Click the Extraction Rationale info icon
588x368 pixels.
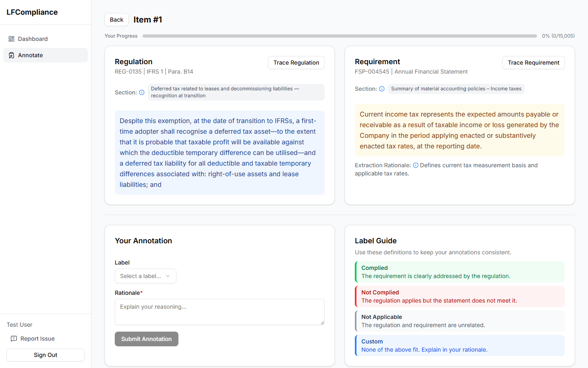pyautogui.click(x=416, y=165)
